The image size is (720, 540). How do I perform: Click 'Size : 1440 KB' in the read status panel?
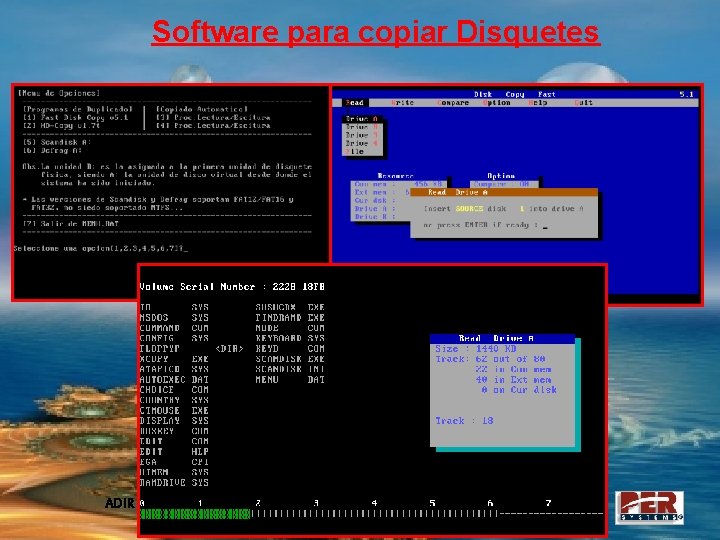[x=476, y=349]
